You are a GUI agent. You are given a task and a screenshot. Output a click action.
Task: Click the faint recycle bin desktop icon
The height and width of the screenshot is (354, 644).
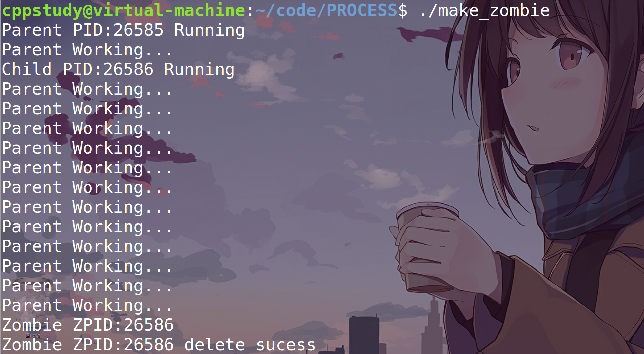32,316
